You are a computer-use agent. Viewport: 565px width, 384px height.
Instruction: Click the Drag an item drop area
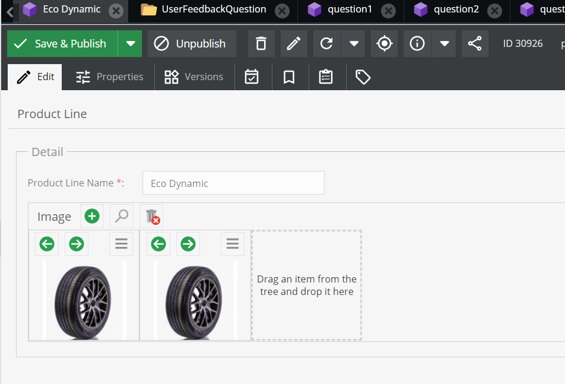coord(307,285)
